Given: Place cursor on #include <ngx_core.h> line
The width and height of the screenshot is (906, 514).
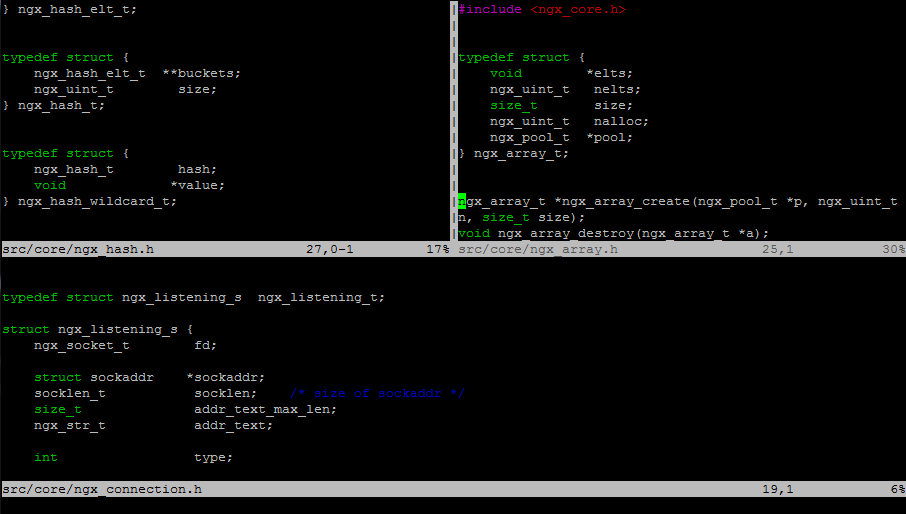Looking at the screenshot, I should [541, 9].
